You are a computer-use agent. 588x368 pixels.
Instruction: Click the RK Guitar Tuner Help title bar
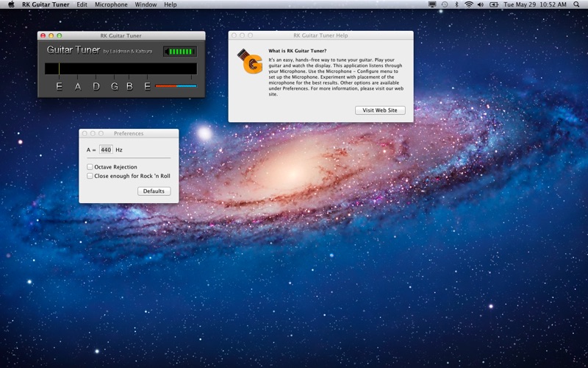320,35
